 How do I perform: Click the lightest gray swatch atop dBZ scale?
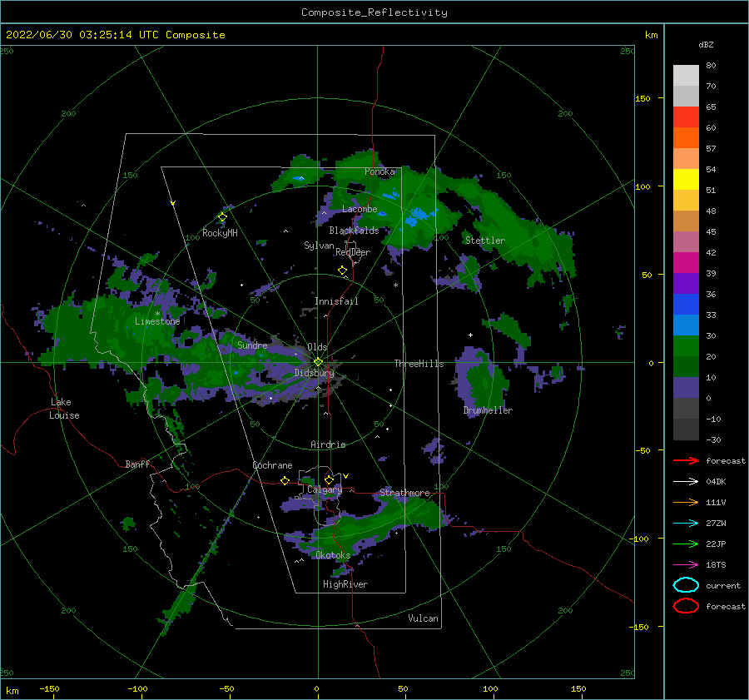pyautogui.click(x=686, y=75)
